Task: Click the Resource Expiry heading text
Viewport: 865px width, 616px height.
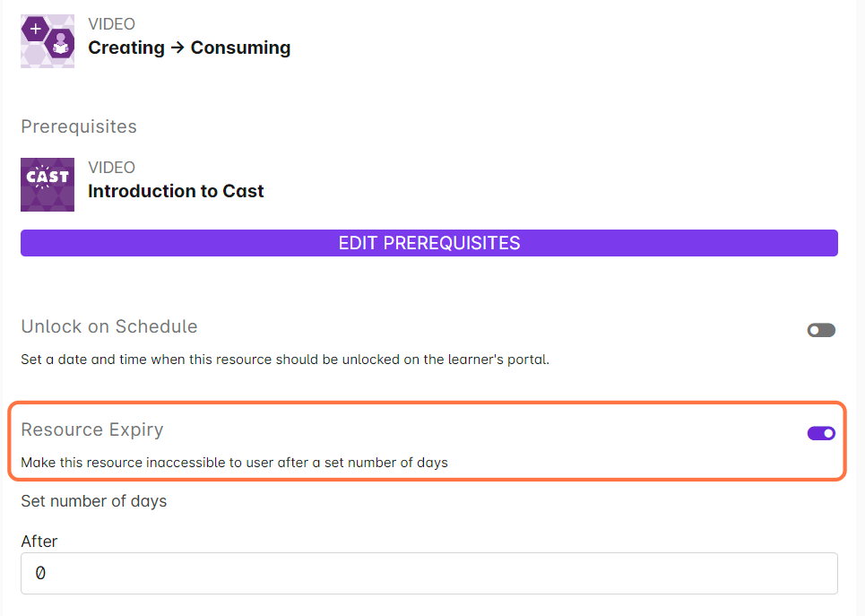Action: pyautogui.click(x=92, y=429)
